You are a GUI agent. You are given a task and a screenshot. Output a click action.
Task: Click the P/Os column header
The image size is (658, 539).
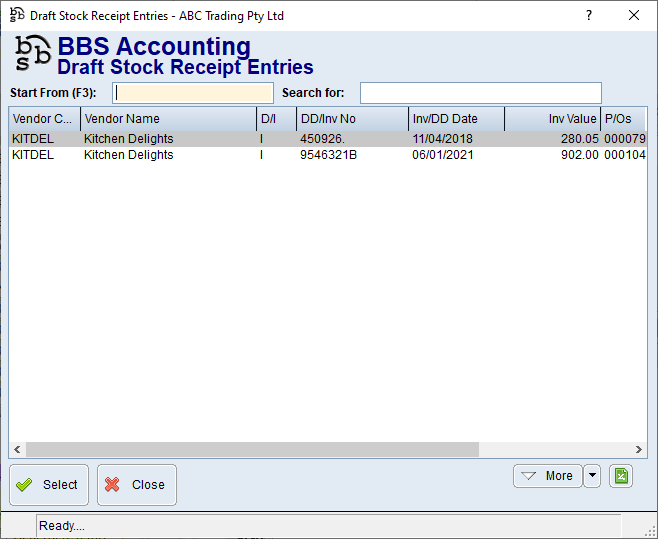[623, 119]
